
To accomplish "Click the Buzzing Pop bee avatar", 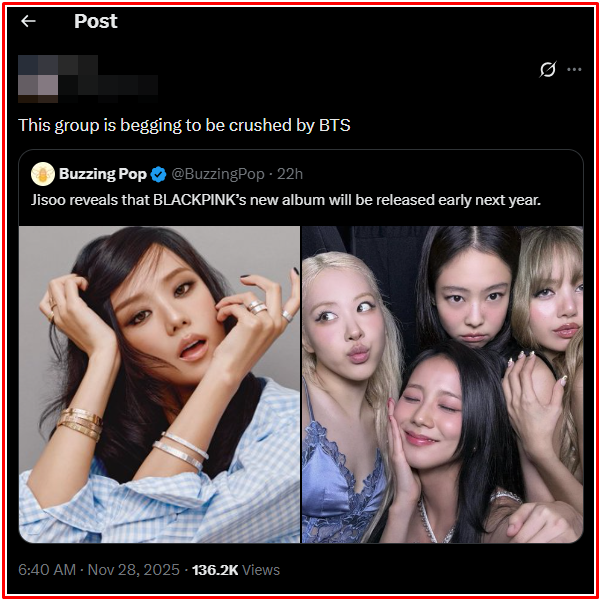I will (43, 174).
